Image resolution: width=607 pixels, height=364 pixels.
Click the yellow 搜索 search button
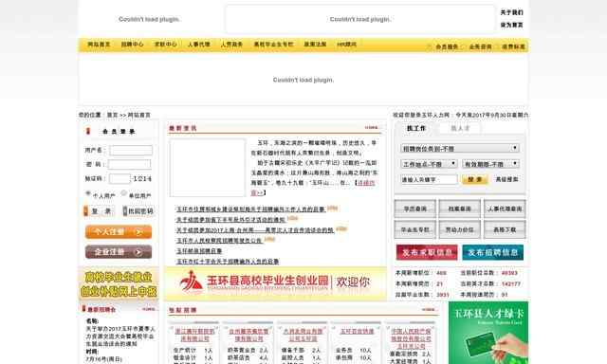[x=475, y=179]
